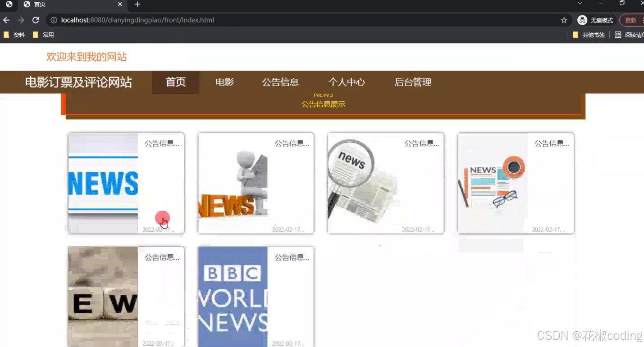
Task: Open 个人中心 from the navigation menu
Action: click(x=346, y=82)
